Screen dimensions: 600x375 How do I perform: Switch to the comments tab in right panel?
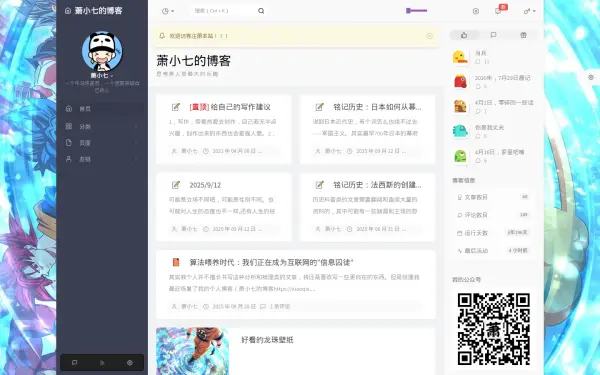[x=493, y=35]
